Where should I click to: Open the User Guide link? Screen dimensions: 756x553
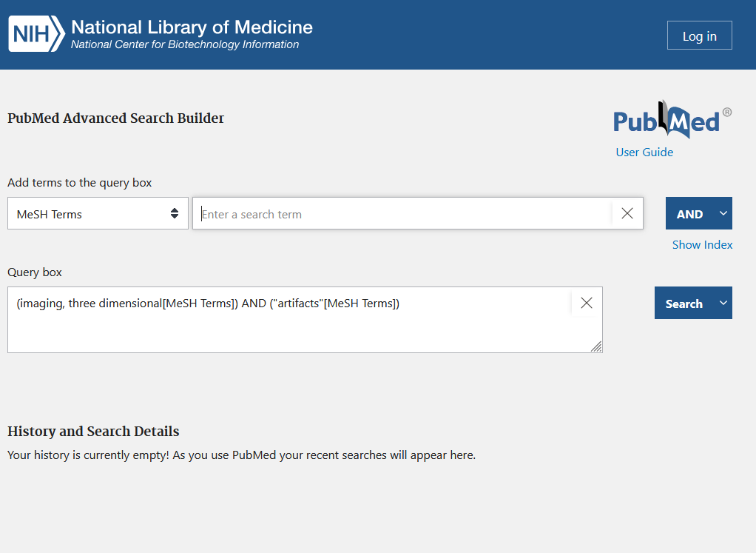click(x=644, y=152)
